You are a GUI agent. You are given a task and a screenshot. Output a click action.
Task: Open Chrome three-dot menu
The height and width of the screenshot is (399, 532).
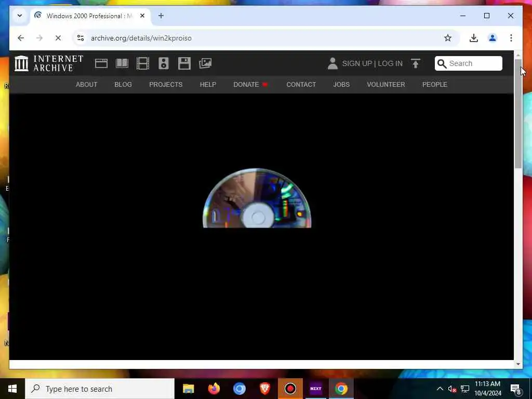[x=511, y=38]
